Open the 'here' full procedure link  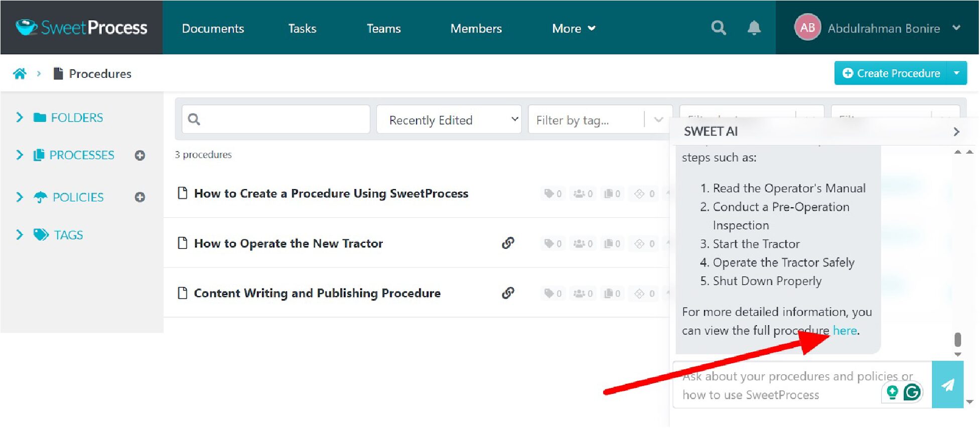point(845,331)
